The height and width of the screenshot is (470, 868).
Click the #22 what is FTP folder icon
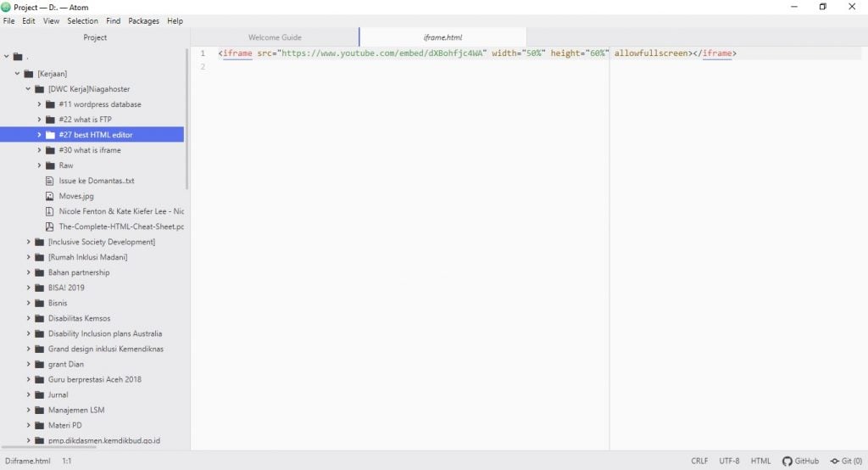point(50,119)
